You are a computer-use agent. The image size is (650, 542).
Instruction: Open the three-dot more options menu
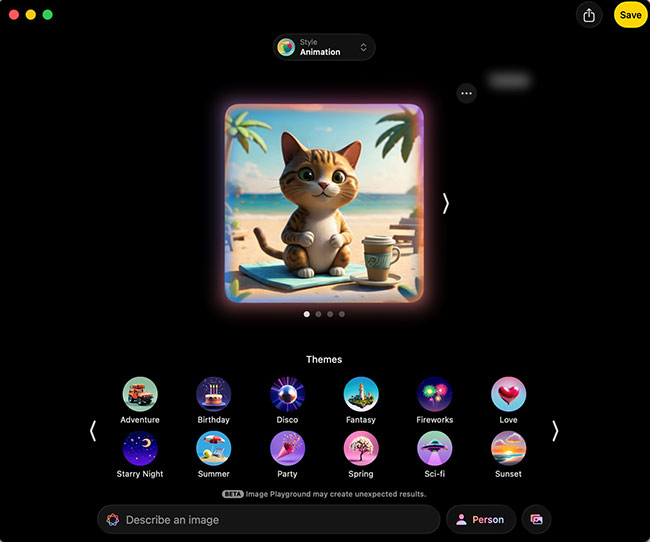pos(466,93)
